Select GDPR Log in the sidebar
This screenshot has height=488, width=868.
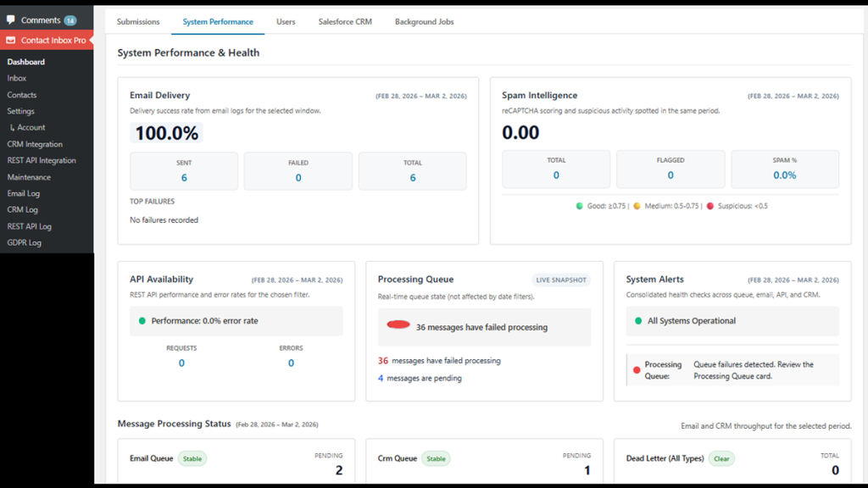coord(24,242)
